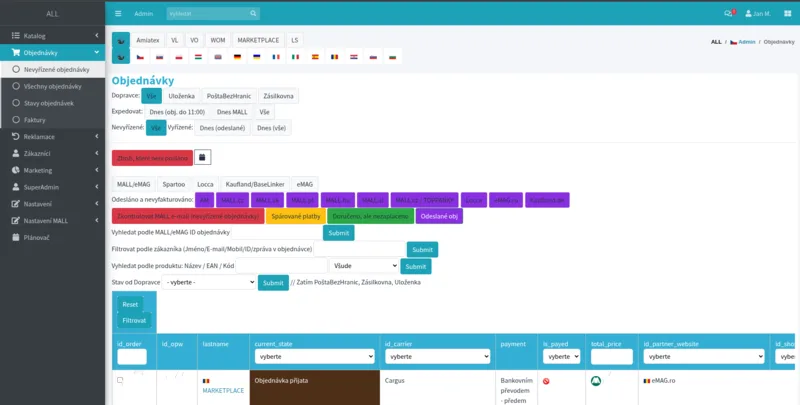Image resolution: width=800 pixels, height=405 pixels.
Task: Expand the Reklamace sidebar menu
Action: [53, 137]
